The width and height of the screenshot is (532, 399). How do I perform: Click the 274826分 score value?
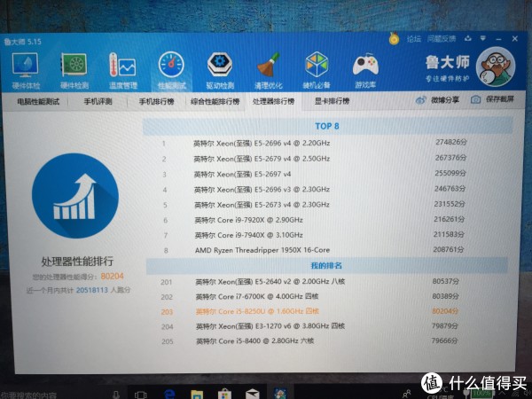tap(451, 142)
